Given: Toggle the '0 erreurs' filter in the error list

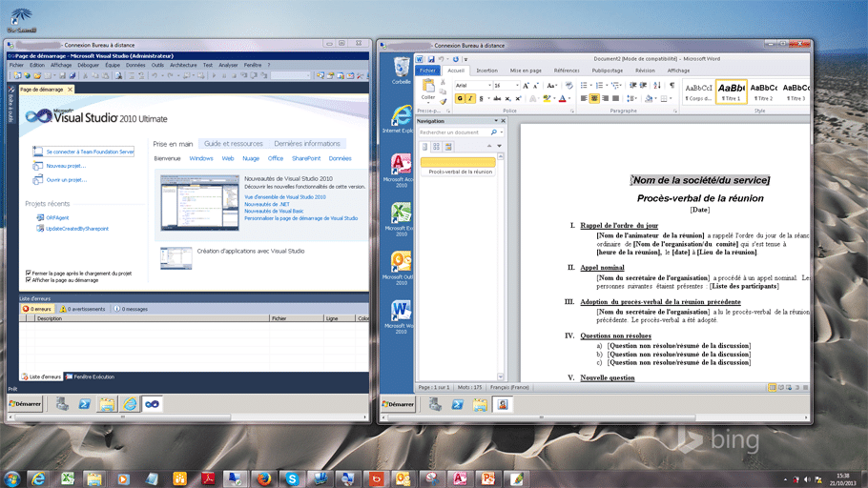Looking at the screenshot, I should 37,309.
